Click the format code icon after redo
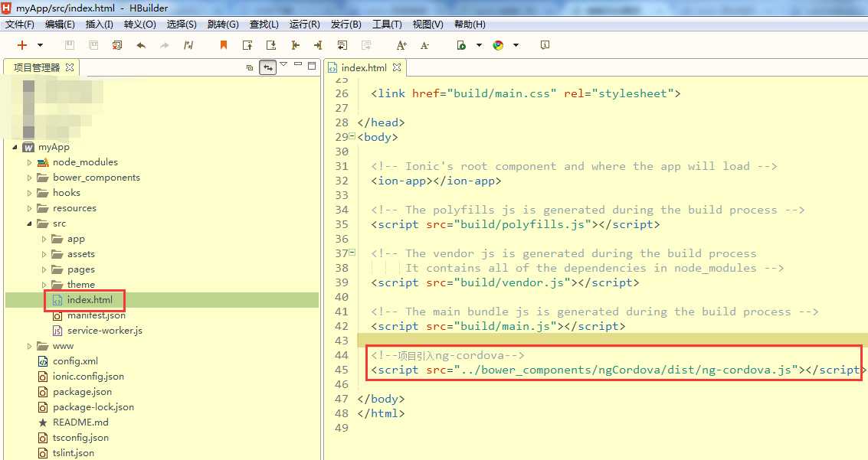 (188, 45)
